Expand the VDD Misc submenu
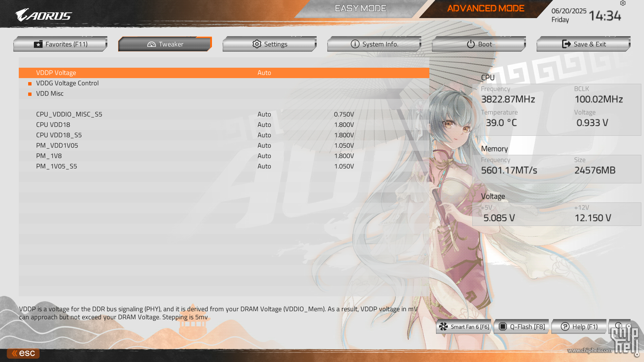 [50, 94]
